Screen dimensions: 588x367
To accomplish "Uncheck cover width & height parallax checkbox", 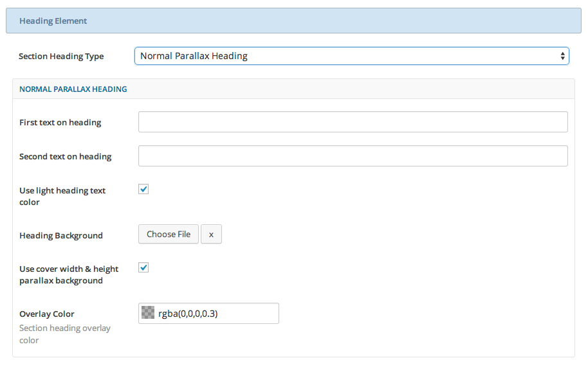I will point(144,267).
